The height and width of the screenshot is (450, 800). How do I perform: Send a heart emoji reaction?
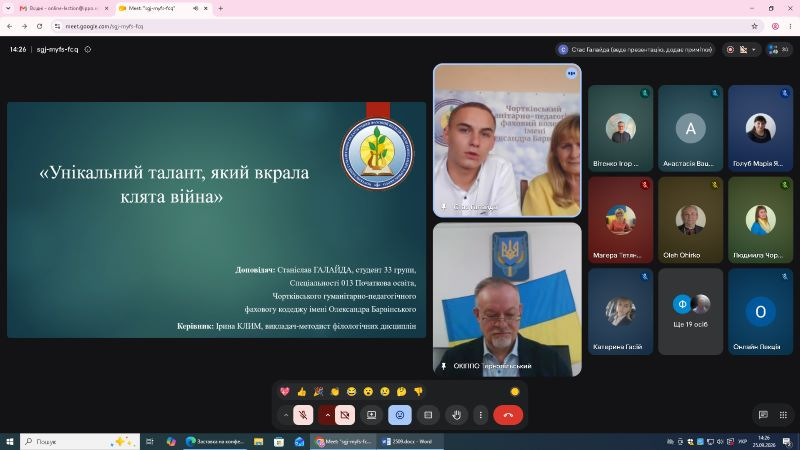point(285,391)
